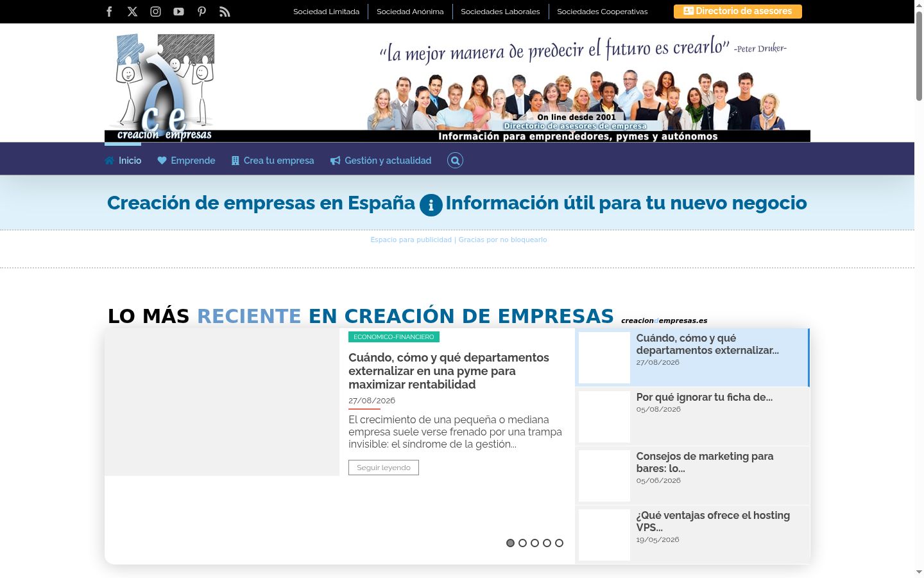Screen dimensions: 924x578
Task: Select sidebar item Consejos de marketing para bares
Action: coord(692,476)
